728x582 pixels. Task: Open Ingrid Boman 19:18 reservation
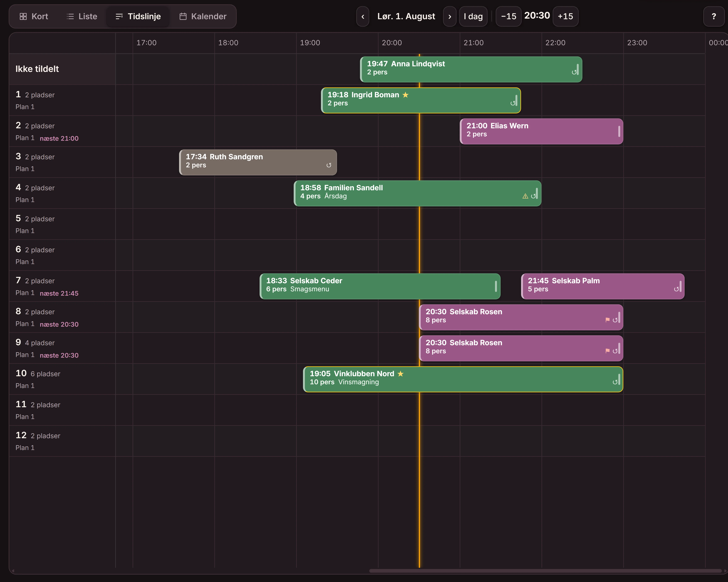[421, 100]
